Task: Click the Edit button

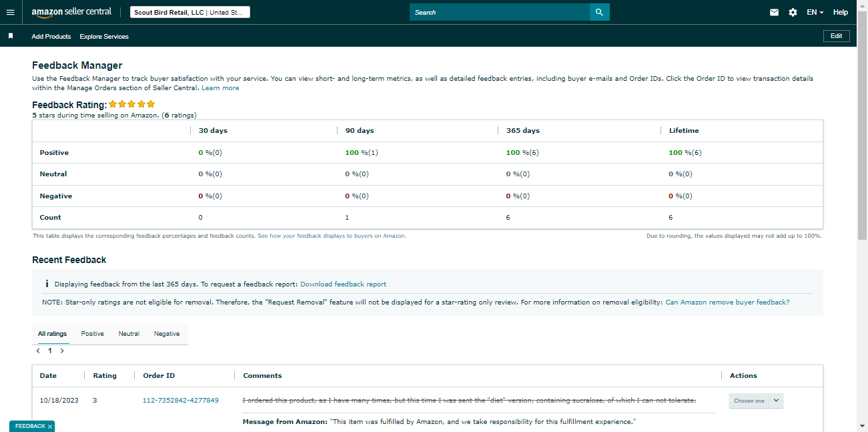Action: pos(837,36)
